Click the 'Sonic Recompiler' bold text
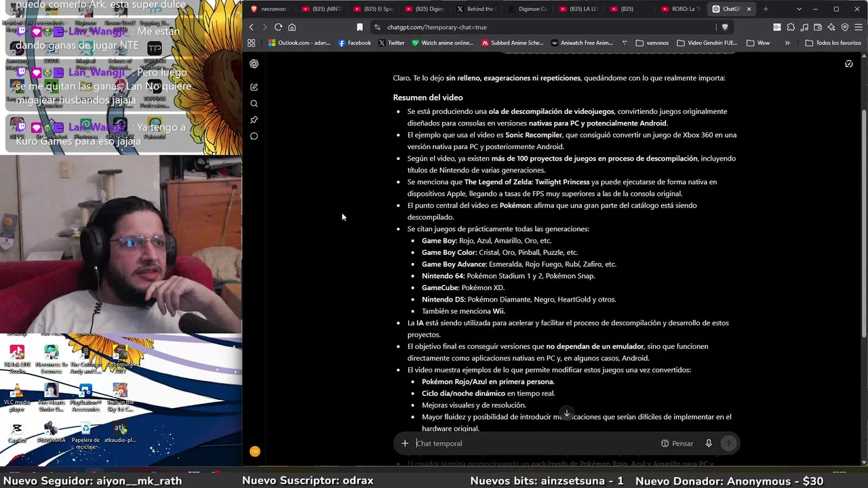 point(534,135)
